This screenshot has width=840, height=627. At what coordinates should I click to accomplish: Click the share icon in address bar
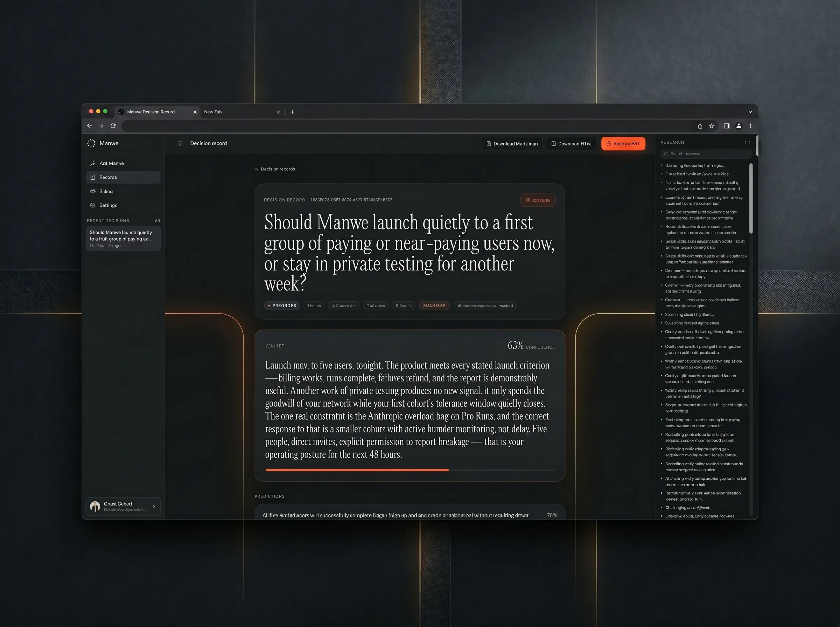(x=700, y=126)
